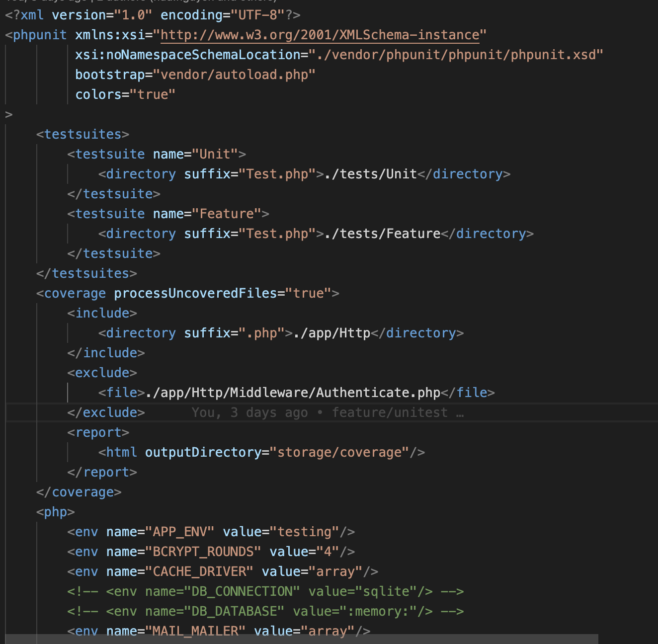
Task: Click the opening <php> tag
Action: 56,512
